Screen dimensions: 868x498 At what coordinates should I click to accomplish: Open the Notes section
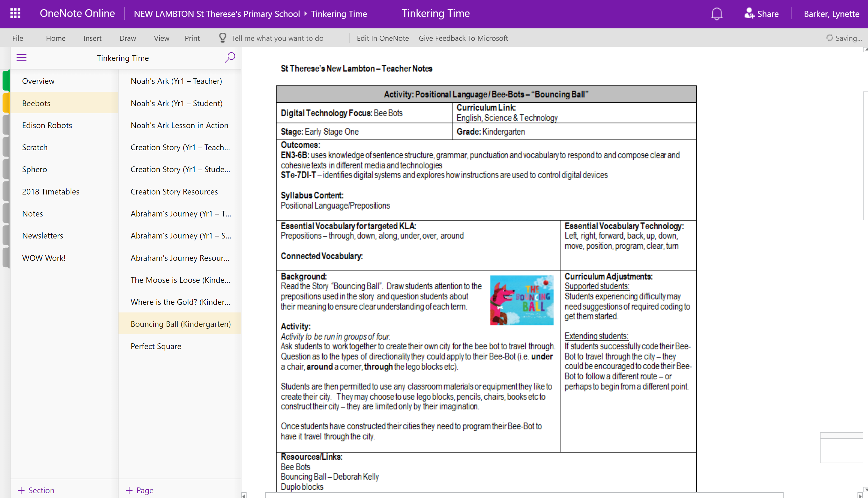coord(64,213)
